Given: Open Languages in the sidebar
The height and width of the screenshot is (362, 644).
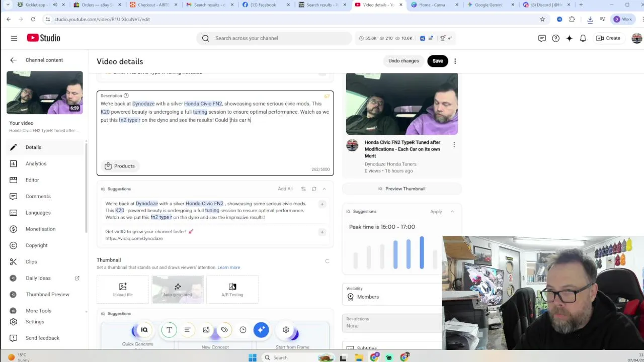Looking at the screenshot, I should pyautogui.click(x=38, y=213).
